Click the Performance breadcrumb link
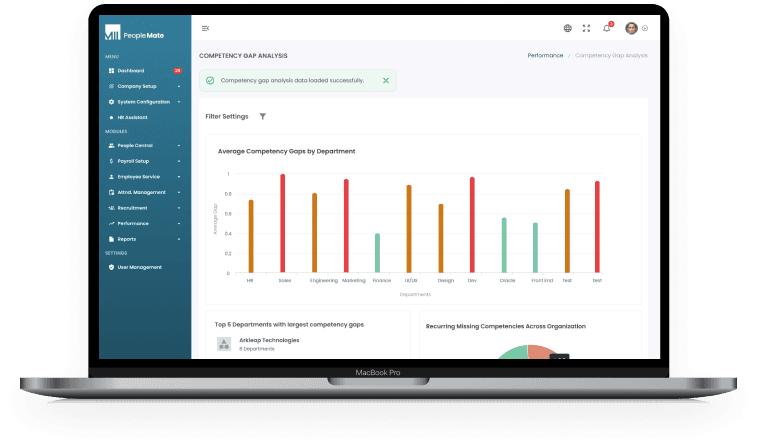This screenshot has width=757, height=440. pos(545,56)
